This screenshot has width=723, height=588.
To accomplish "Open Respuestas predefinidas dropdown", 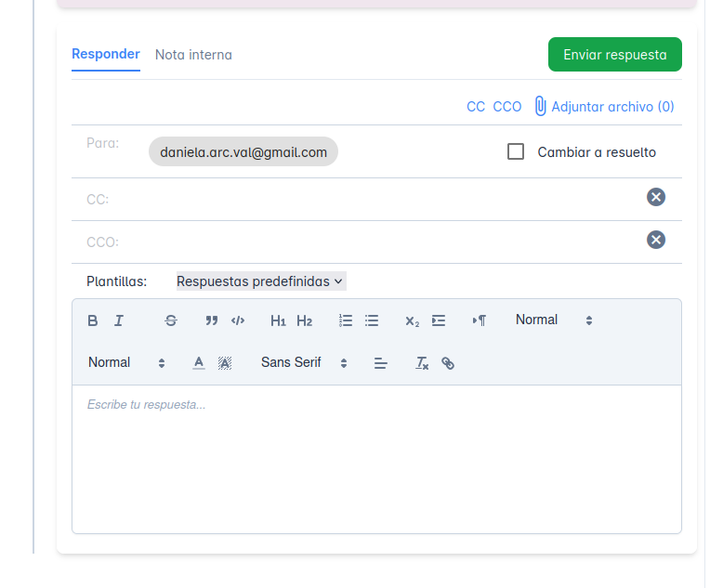I will pyautogui.click(x=260, y=281).
